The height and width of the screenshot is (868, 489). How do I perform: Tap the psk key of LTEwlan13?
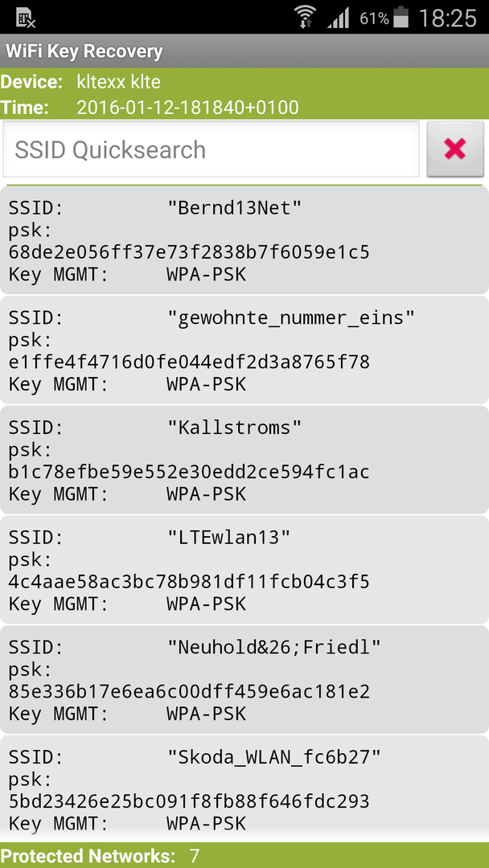tap(189, 582)
